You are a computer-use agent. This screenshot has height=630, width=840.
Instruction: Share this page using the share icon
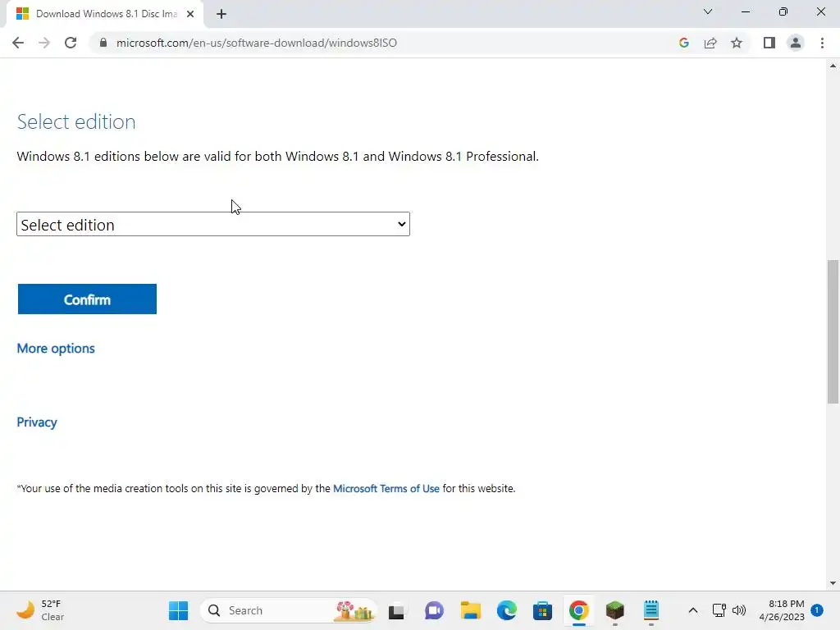tap(710, 43)
